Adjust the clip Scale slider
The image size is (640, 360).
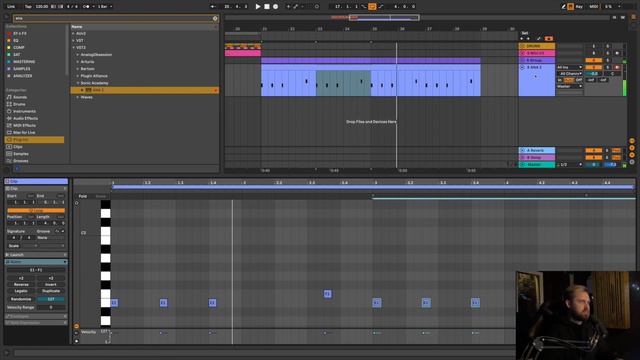point(43,246)
